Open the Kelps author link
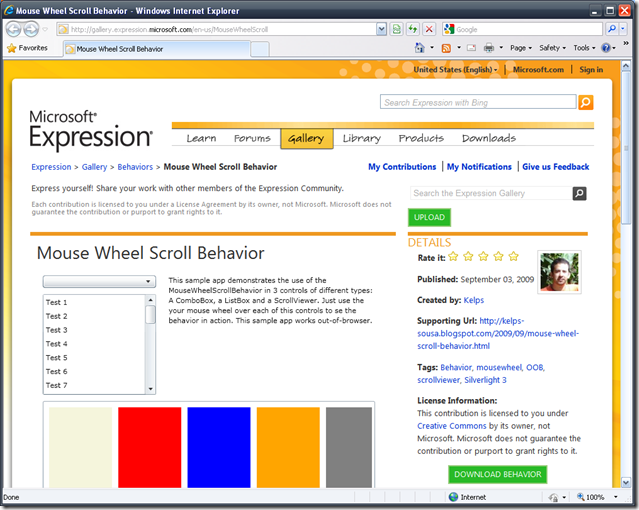The image size is (639, 510). [474, 300]
